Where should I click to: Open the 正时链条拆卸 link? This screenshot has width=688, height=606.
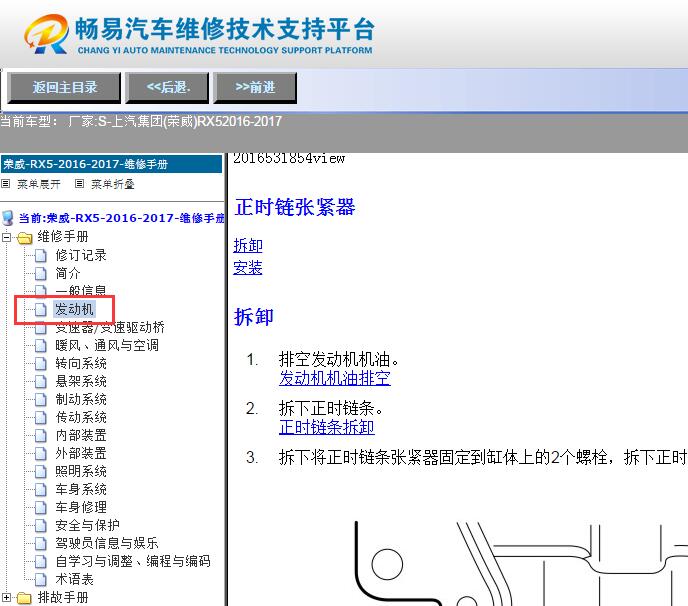(327, 427)
